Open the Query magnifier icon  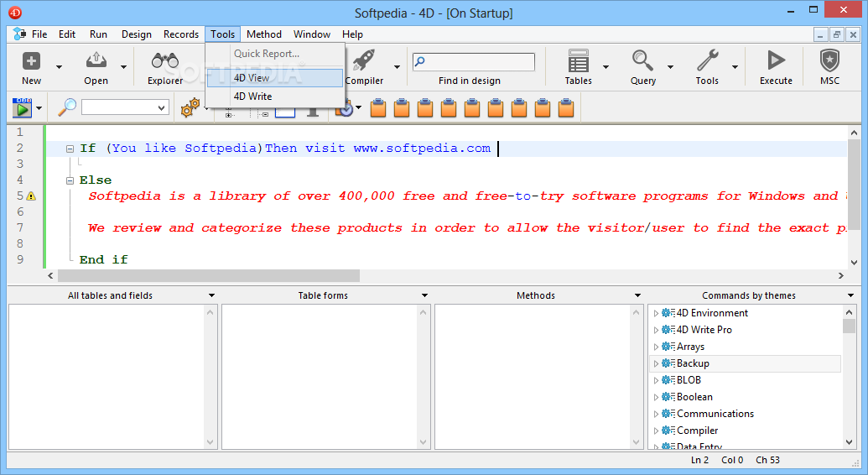[x=642, y=60]
